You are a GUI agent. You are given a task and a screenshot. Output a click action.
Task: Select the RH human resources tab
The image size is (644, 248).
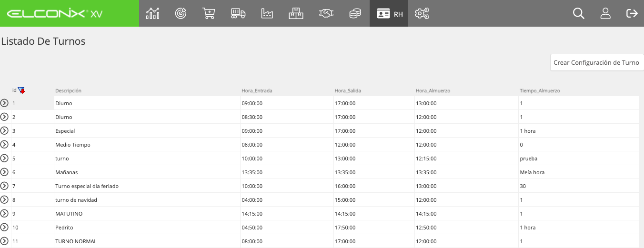click(x=389, y=13)
